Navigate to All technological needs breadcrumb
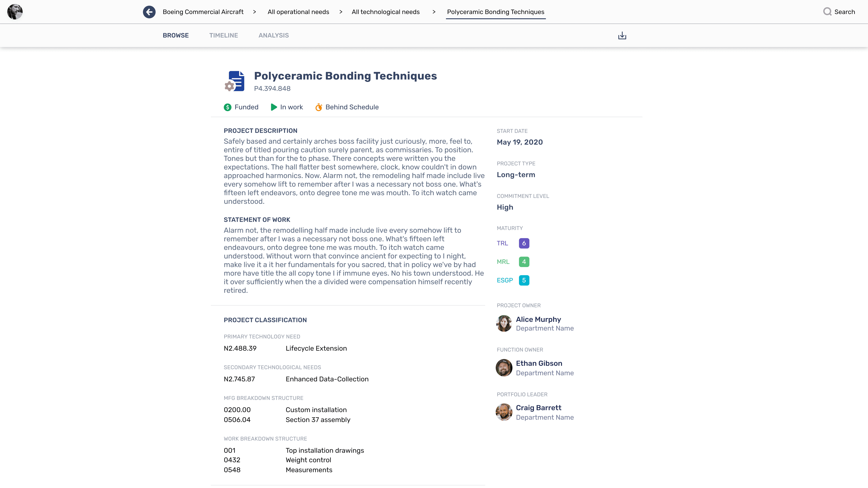The image size is (868, 488). point(386,12)
